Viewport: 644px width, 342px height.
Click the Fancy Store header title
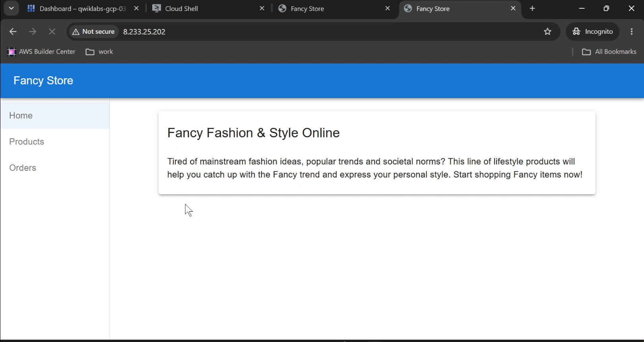tap(43, 81)
